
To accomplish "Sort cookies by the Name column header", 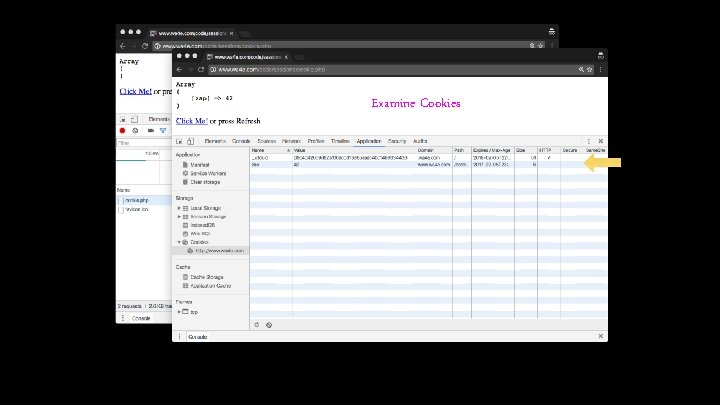I will 271,150.
